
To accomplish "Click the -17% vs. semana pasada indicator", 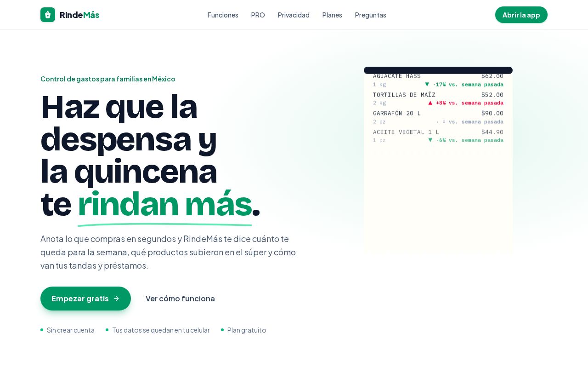I will click(x=464, y=85).
